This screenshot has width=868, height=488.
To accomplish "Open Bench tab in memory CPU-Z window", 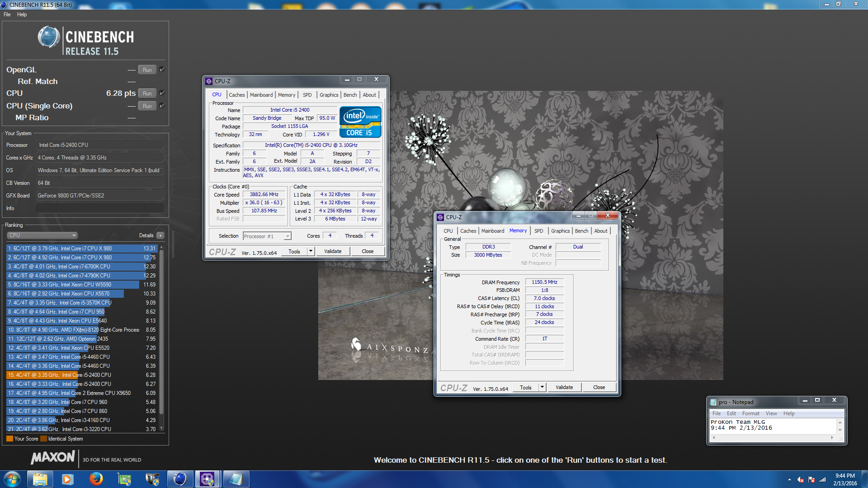I will [x=581, y=231].
